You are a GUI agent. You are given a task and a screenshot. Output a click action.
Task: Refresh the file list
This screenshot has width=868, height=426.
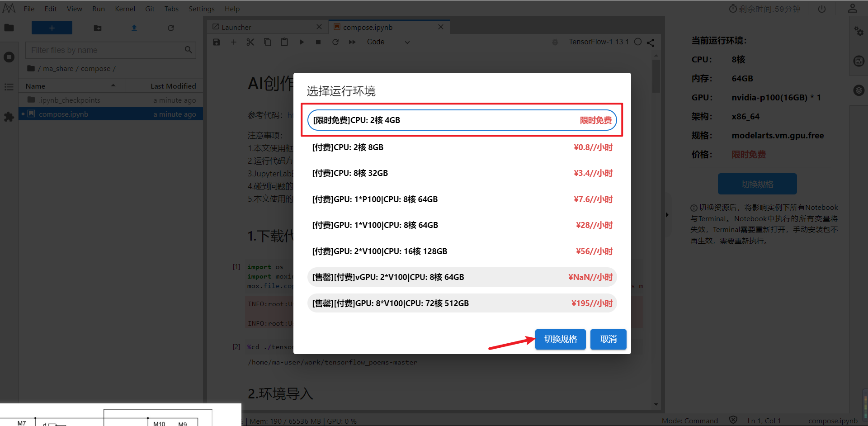point(171,28)
